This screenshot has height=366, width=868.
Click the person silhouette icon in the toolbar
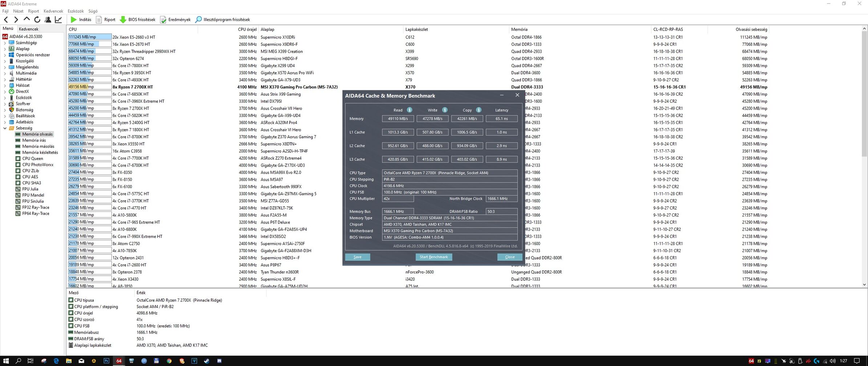(48, 20)
